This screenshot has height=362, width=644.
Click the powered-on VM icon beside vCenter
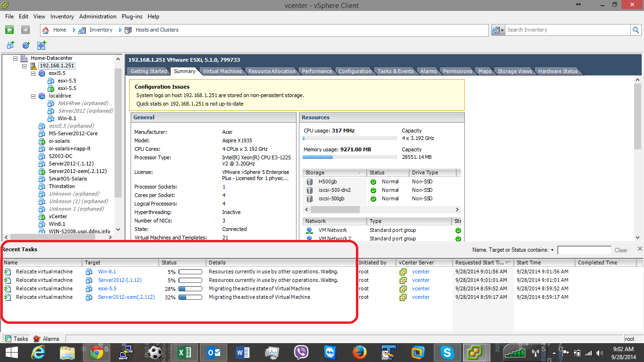click(x=42, y=216)
